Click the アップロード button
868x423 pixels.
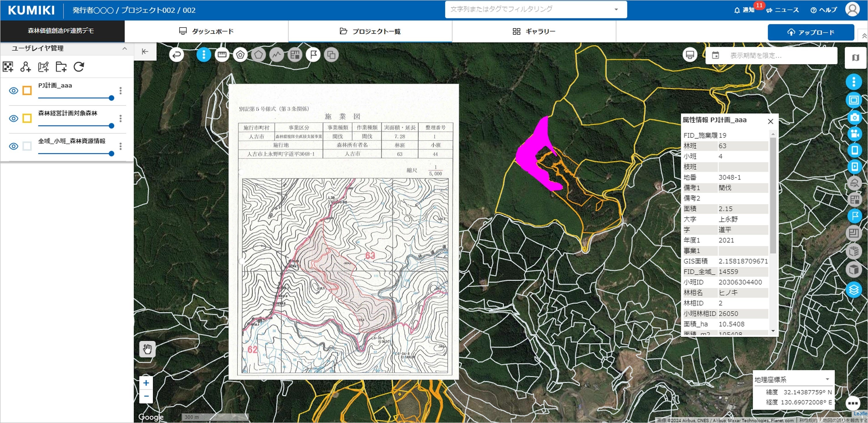click(810, 32)
